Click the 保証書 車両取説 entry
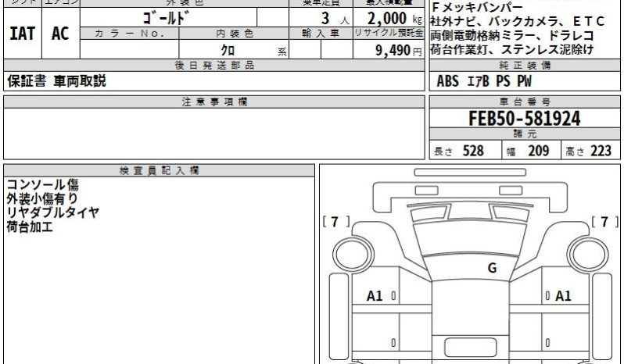This screenshot has width=624, height=364. pos(56,81)
